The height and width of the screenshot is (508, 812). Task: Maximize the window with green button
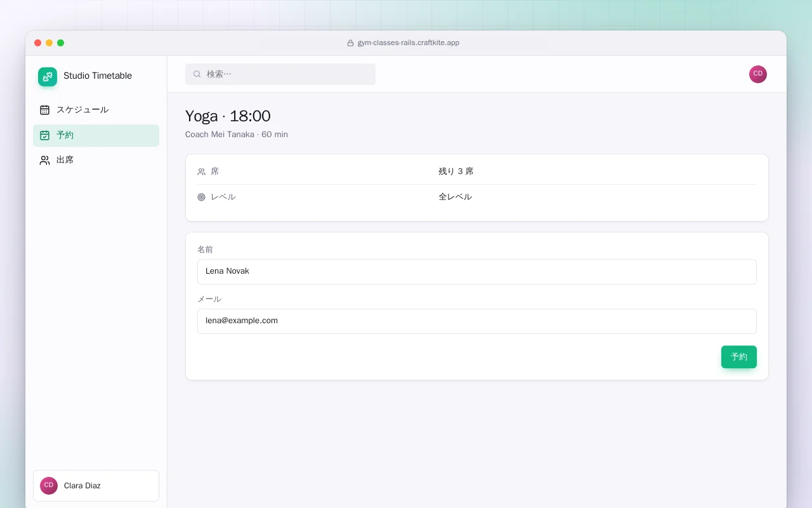click(x=61, y=43)
